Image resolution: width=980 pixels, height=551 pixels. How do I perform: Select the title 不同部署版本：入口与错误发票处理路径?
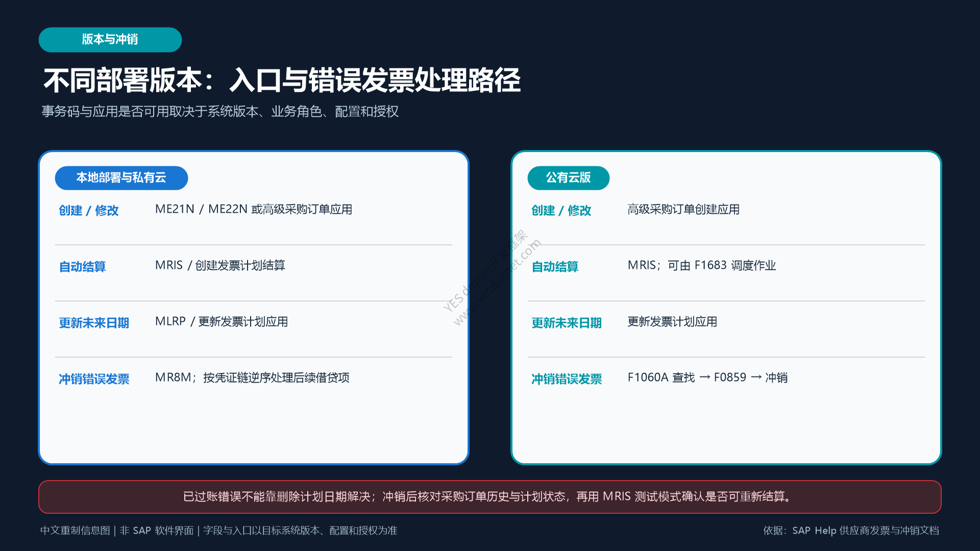pos(282,81)
